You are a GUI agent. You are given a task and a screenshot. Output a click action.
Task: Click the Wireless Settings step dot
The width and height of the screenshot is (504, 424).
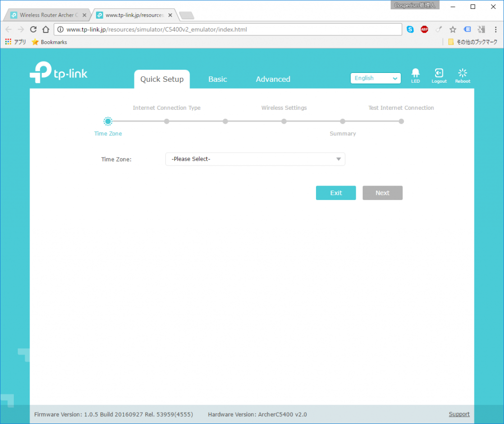pyautogui.click(x=284, y=121)
